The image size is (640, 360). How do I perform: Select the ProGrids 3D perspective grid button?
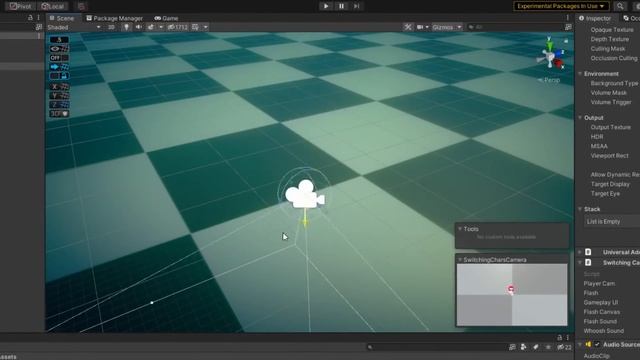59,113
